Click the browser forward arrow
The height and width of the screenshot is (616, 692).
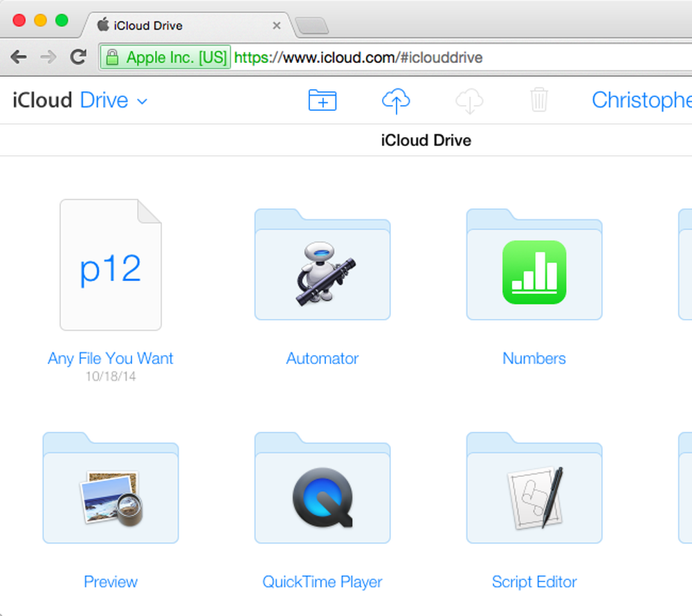(48, 57)
